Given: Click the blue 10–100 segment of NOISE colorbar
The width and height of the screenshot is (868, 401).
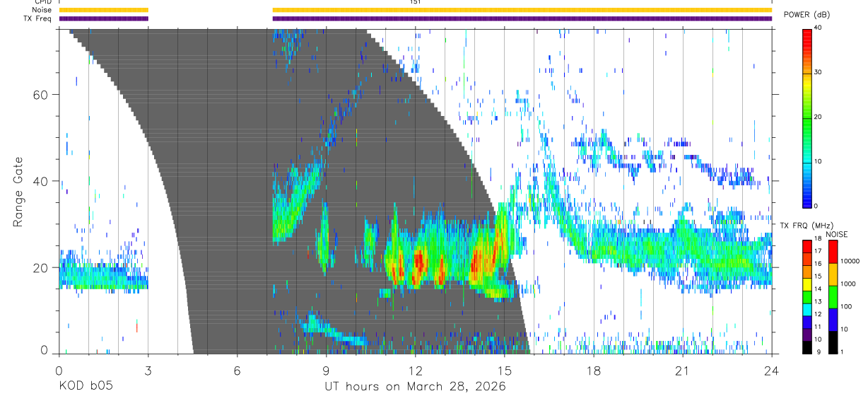Looking at the screenshot, I should (833, 320).
